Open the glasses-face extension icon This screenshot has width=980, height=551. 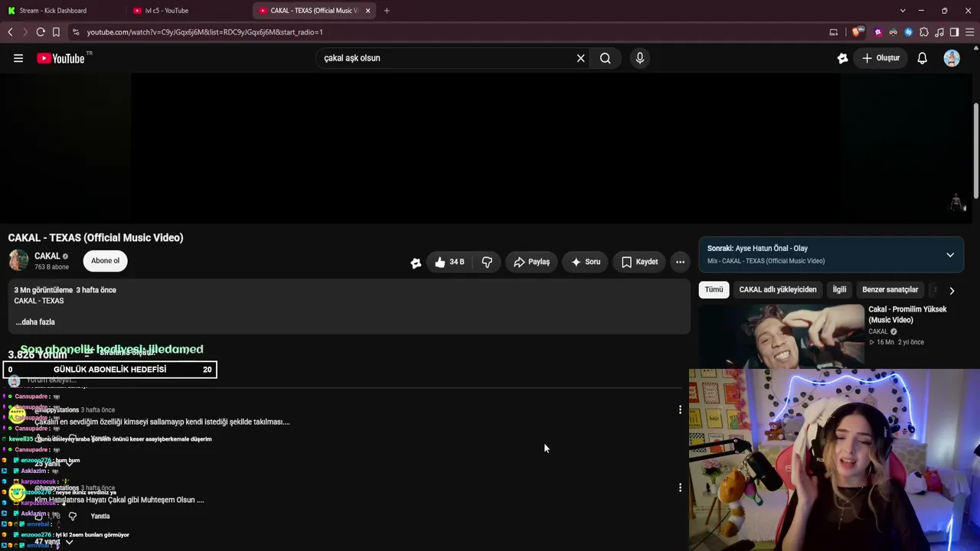[x=893, y=32]
